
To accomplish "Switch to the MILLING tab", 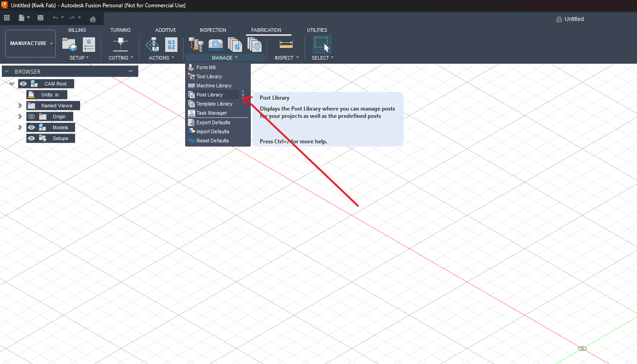I will coord(77,30).
